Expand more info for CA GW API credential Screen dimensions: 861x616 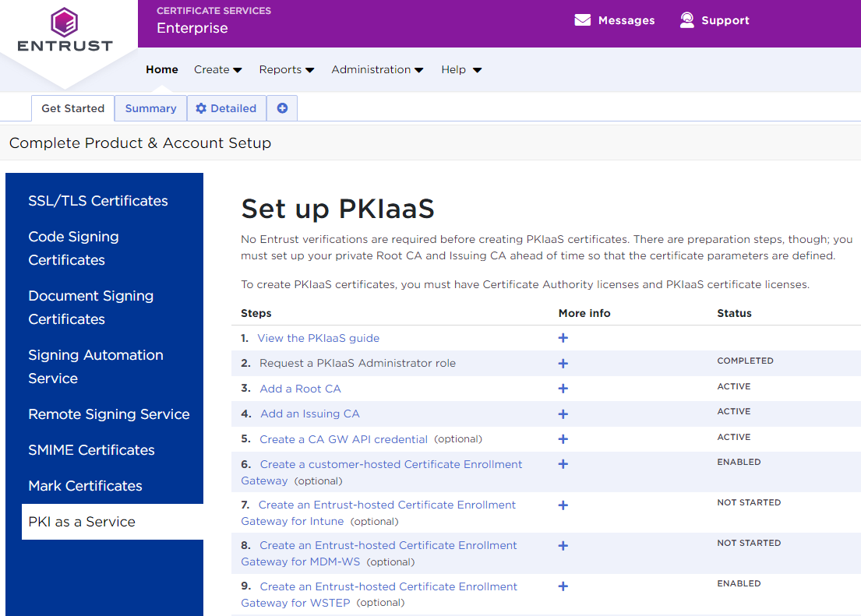[x=563, y=439]
